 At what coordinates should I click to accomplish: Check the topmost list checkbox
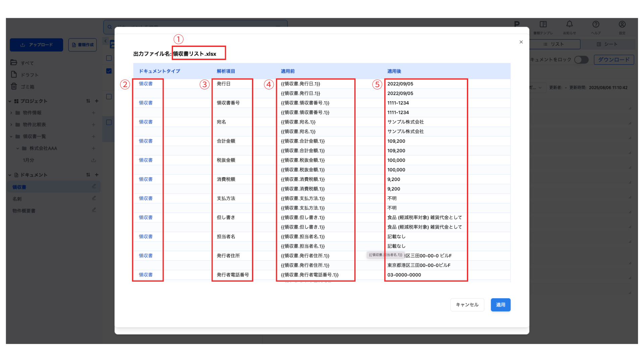pyautogui.click(x=109, y=58)
